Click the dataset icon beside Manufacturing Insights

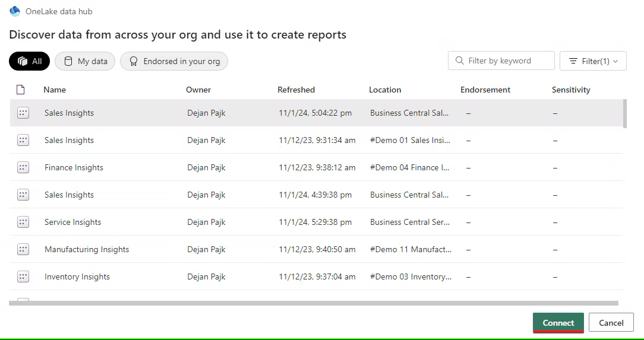pos(23,250)
